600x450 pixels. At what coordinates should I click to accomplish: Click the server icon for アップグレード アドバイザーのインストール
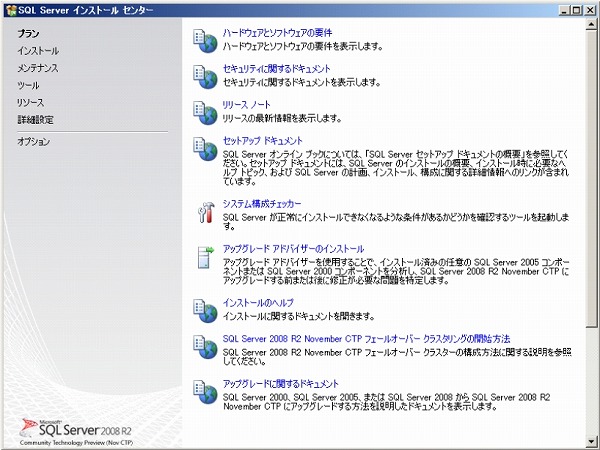tap(206, 257)
